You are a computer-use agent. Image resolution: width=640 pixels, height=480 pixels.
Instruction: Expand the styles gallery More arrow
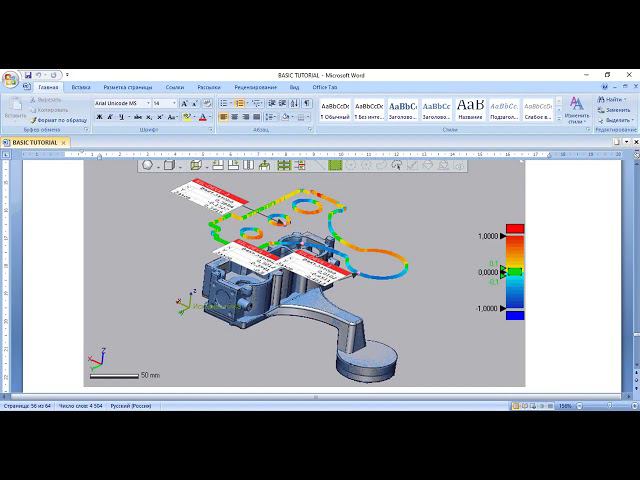[559, 118]
